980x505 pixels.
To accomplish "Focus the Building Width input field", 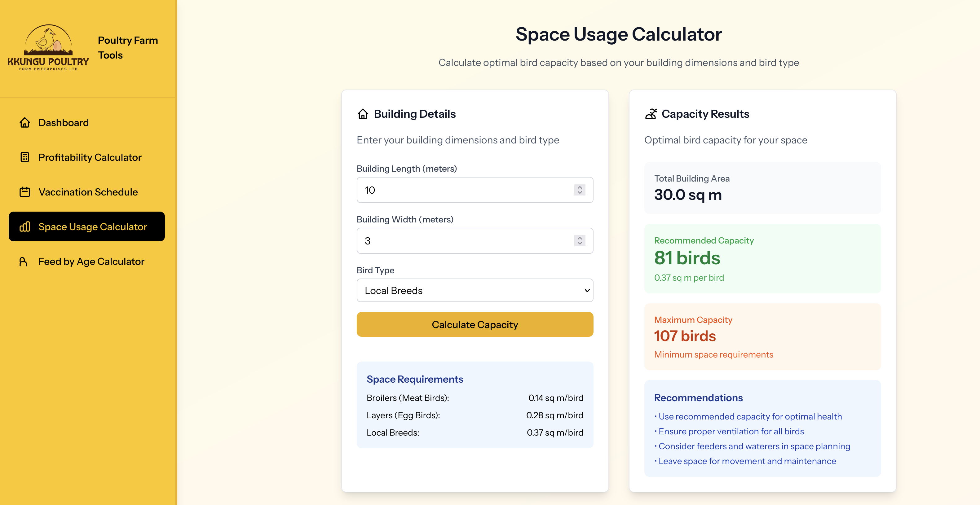I will pos(464,241).
